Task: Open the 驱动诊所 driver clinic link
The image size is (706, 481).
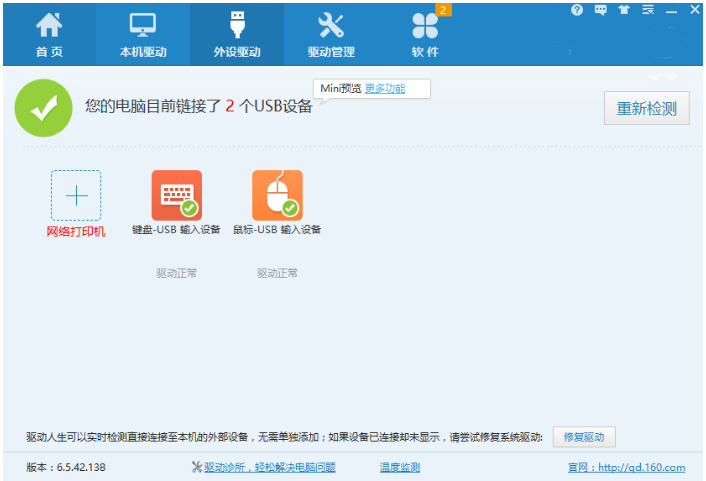Action: 264,467
